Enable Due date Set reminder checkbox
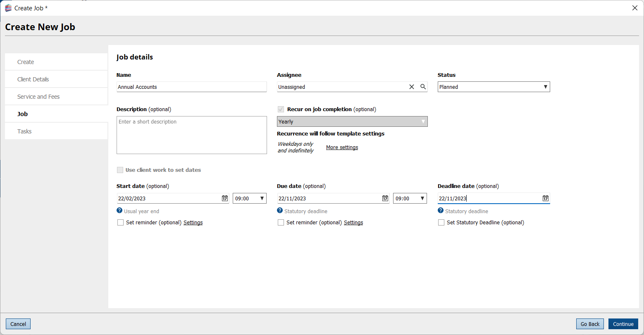 point(281,223)
